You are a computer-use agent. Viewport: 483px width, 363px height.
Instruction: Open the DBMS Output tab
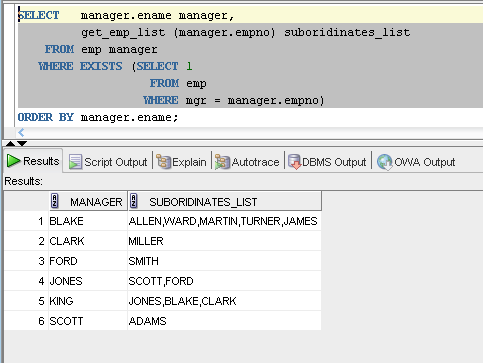coord(327,162)
